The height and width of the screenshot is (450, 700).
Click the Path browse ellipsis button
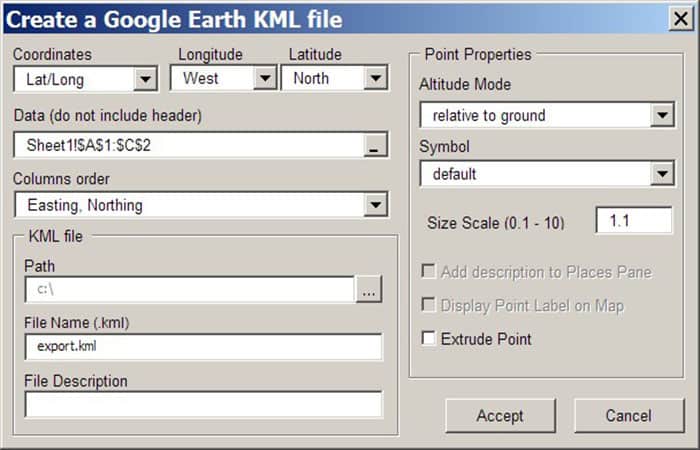coord(369,289)
